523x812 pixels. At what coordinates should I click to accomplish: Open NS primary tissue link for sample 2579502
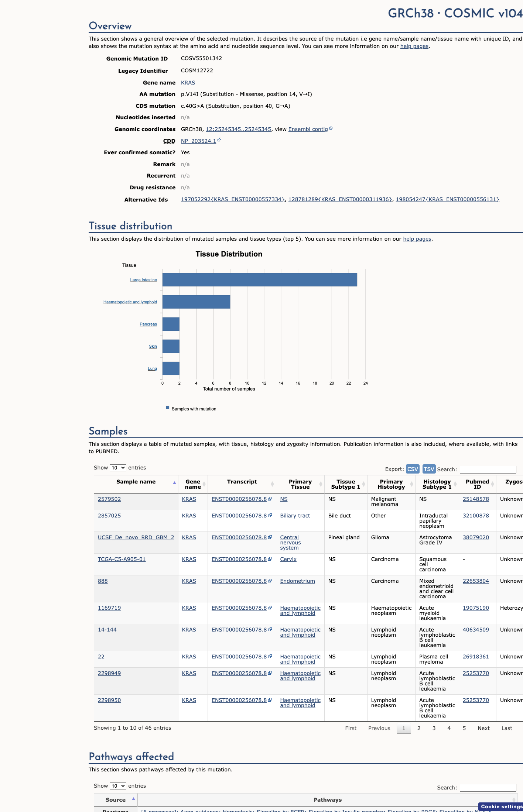[284, 499]
